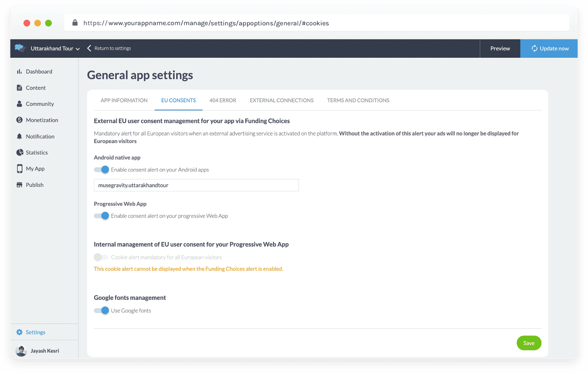Switch to the App Information tab
588x373 pixels.
[x=124, y=100]
